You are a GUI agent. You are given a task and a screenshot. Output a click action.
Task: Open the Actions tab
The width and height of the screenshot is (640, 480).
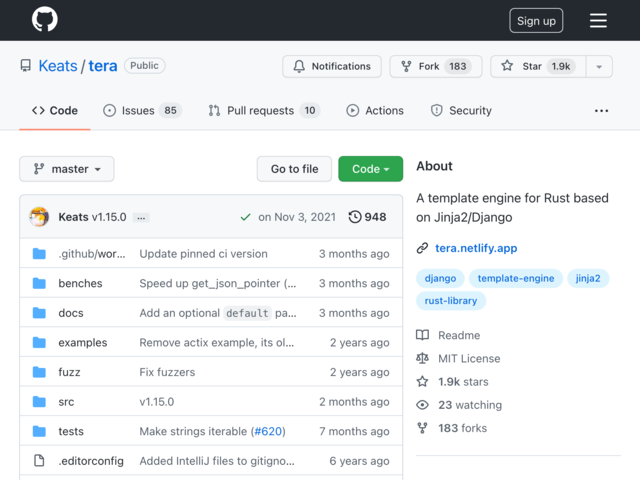(x=375, y=111)
